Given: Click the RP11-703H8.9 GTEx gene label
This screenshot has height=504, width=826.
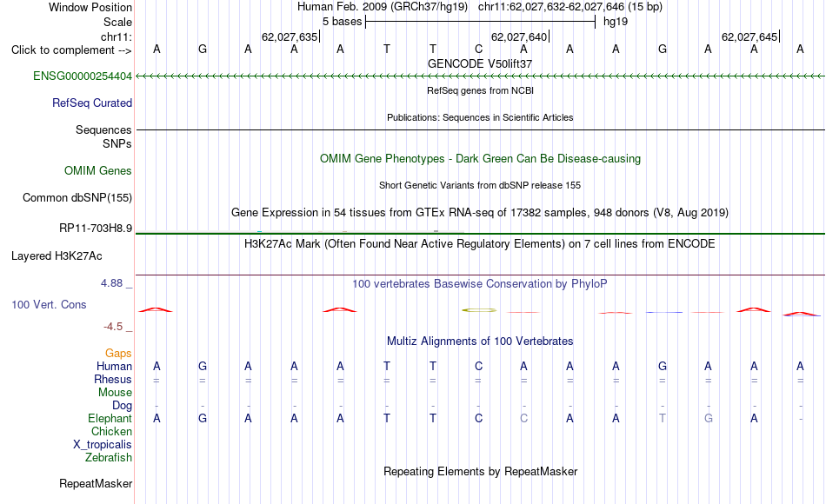Looking at the screenshot, I should tap(96, 228).
